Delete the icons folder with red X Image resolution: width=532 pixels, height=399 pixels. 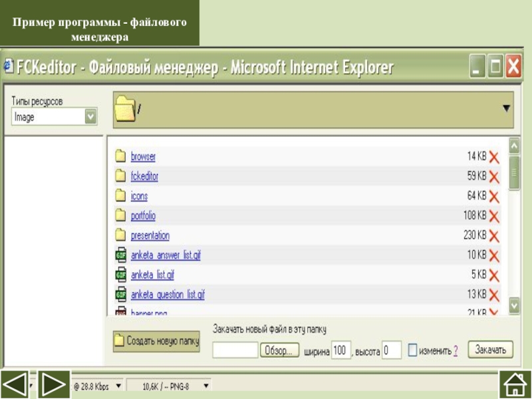click(494, 197)
